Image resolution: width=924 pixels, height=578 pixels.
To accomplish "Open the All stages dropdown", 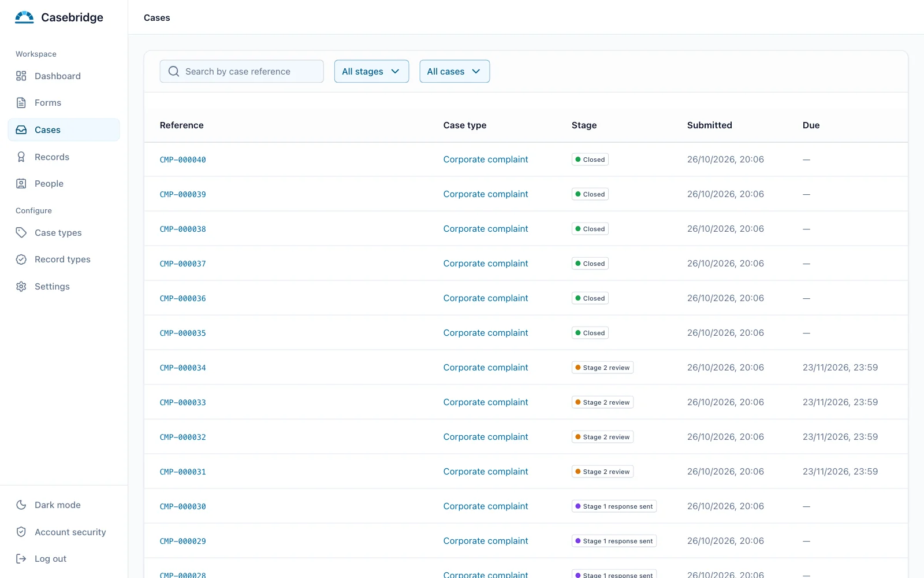I will point(371,71).
